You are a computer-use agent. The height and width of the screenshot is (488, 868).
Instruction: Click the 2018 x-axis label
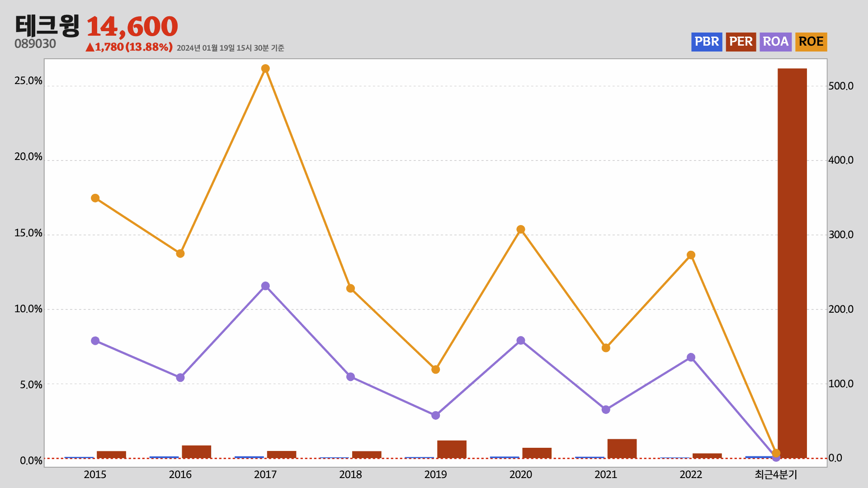tap(350, 474)
